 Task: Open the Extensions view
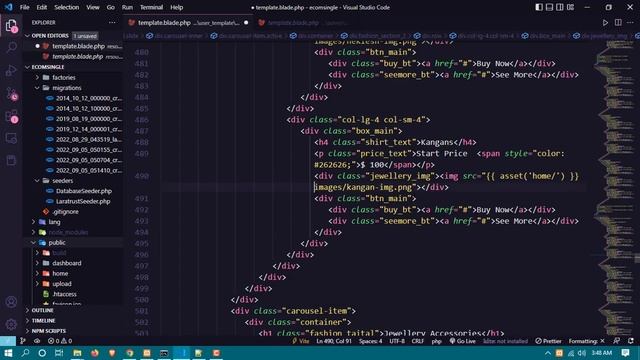pos(11,116)
